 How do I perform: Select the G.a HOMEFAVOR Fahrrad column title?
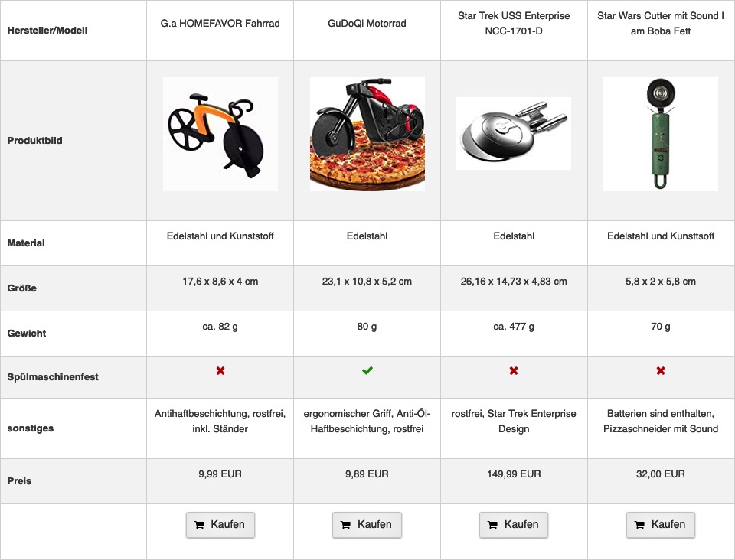pos(220,24)
